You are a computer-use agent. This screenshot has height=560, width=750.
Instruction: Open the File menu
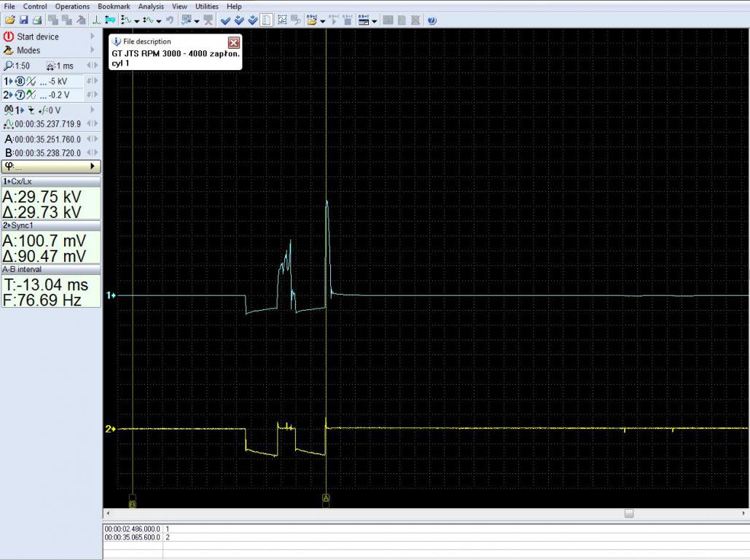pos(9,7)
